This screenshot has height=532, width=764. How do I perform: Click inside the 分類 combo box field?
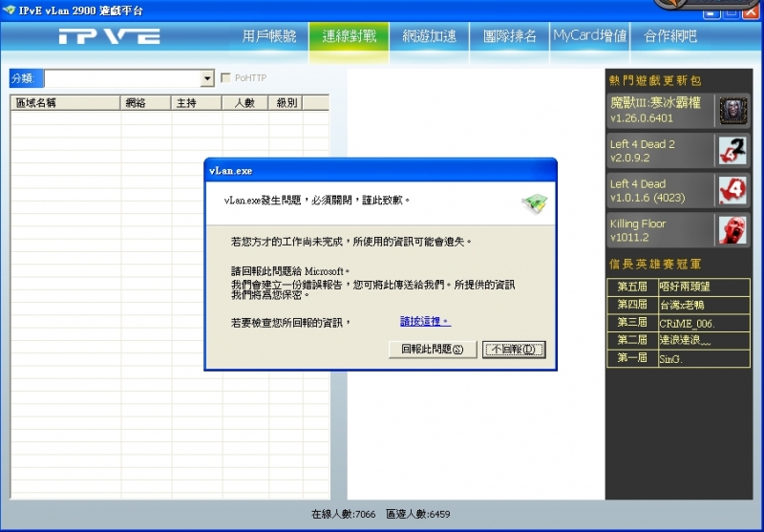(123, 78)
